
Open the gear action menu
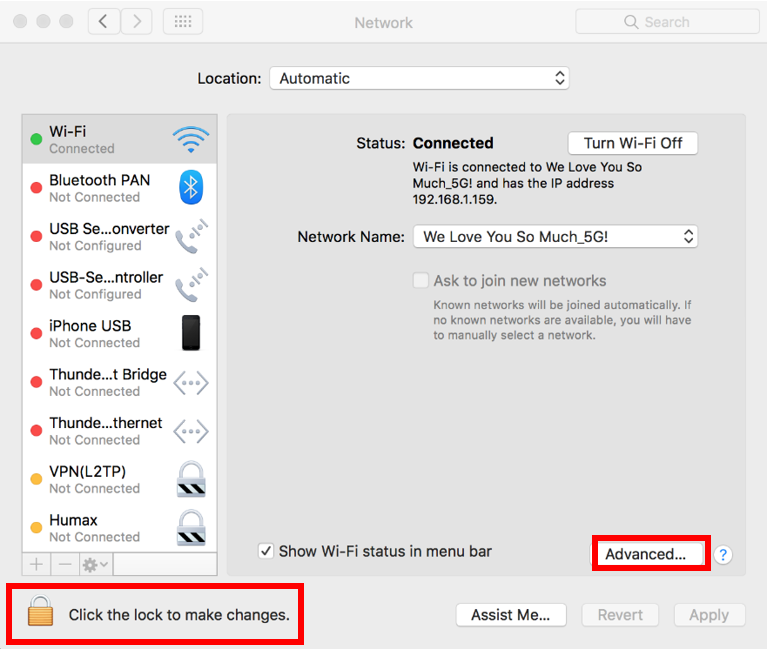coord(96,565)
